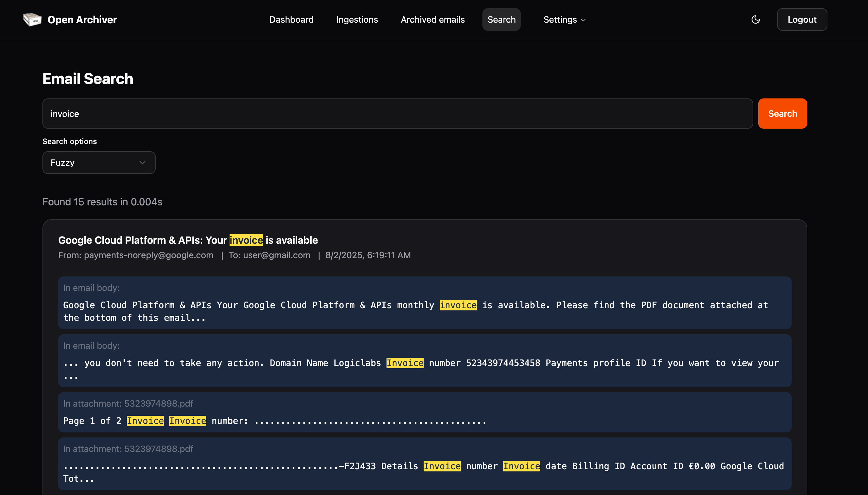The image size is (868, 495).
Task: Select the Search navigation tab
Action: (x=502, y=19)
